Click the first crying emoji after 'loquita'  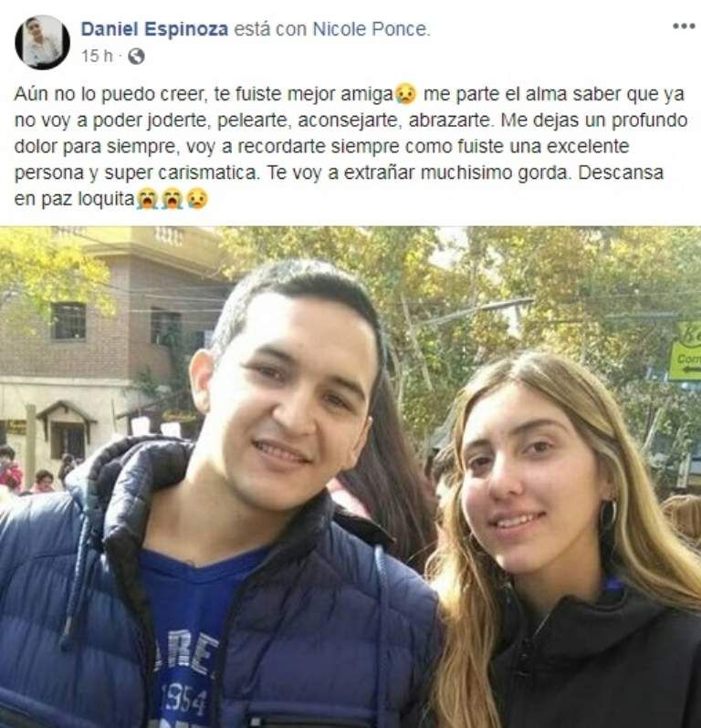[146, 200]
